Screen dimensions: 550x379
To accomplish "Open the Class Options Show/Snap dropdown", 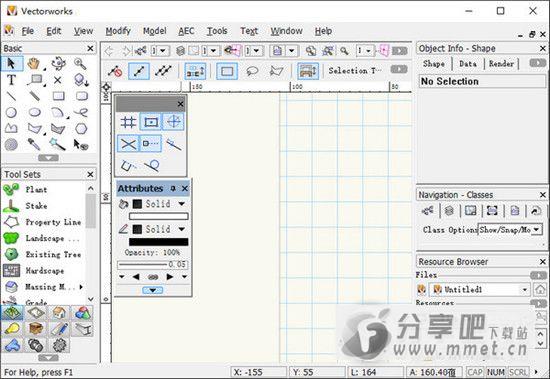I will point(510,230).
